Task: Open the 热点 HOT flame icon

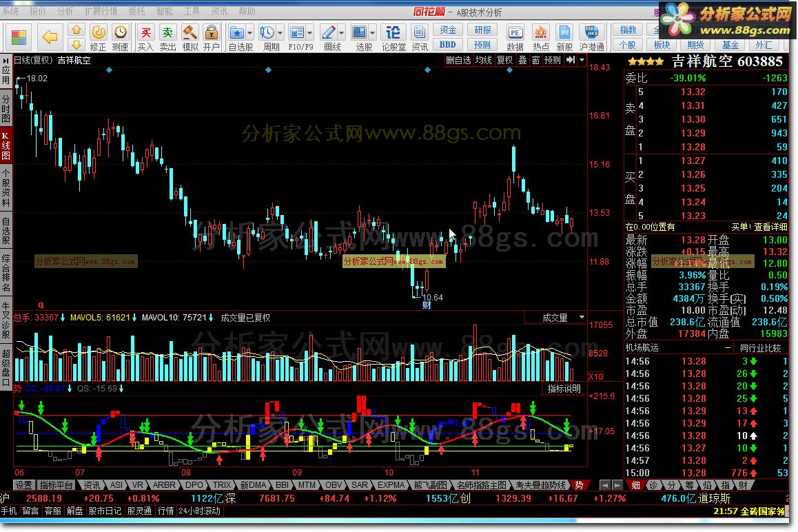Action: 540,32
